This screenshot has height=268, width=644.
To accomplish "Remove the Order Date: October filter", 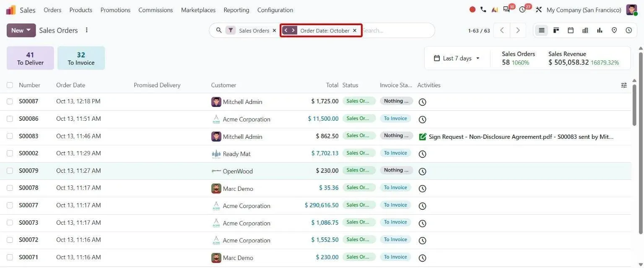I will [x=355, y=30].
